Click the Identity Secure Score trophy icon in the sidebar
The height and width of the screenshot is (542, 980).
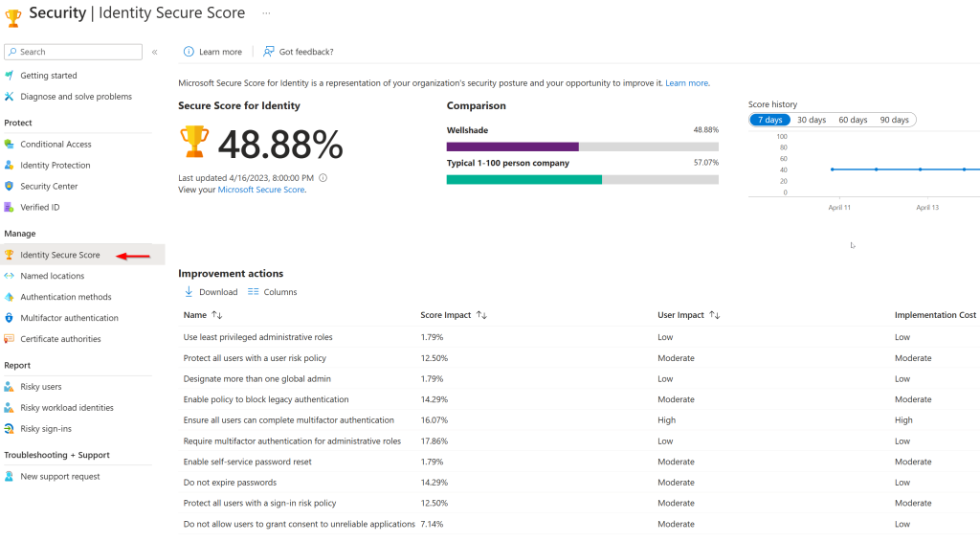tap(9, 255)
